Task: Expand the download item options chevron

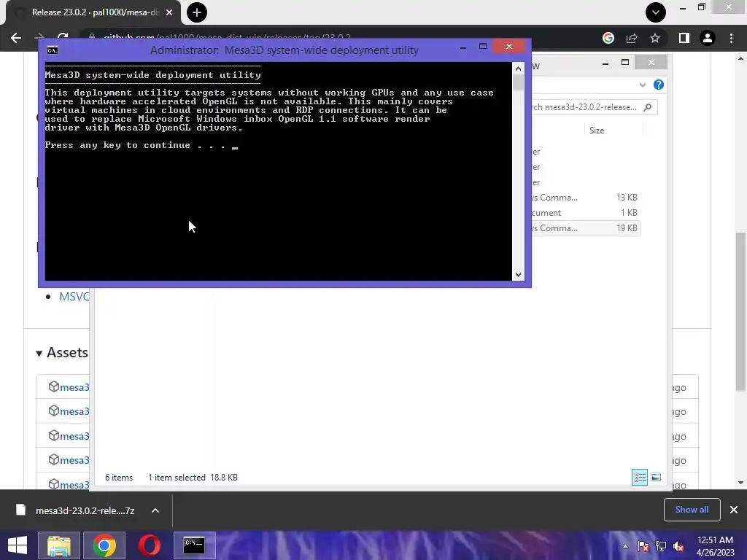Action: point(155,510)
